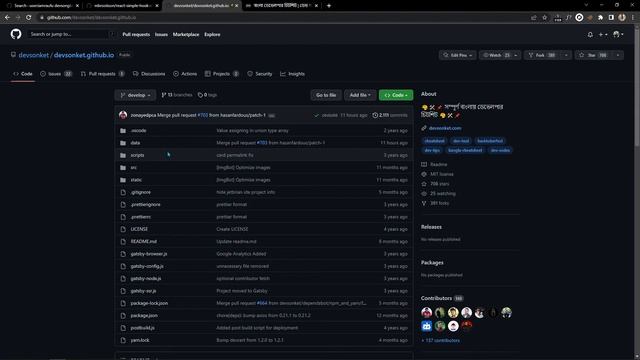This screenshot has height=360, width=640.
Task: Open the .vscode folder icon row
Action: [123, 131]
